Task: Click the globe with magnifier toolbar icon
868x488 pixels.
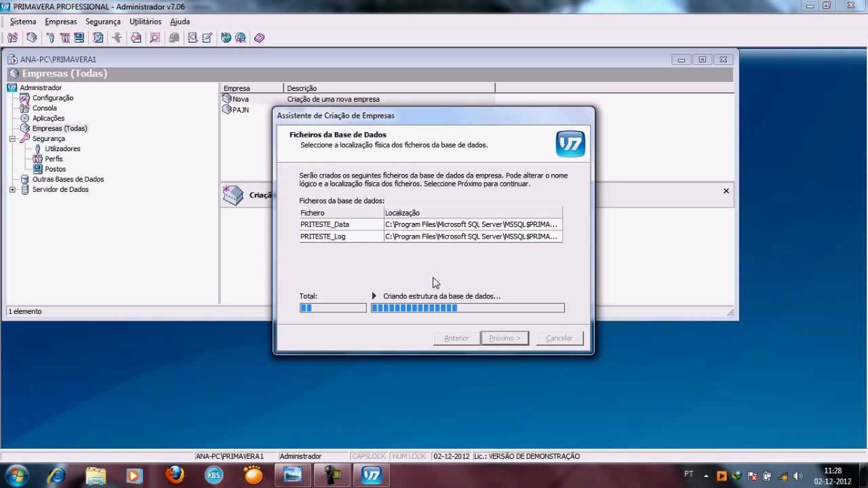Action: click(x=241, y=38)
